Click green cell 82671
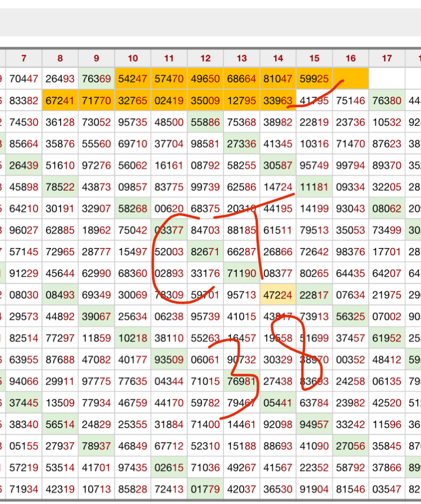Screen dimensions: 421x504 tap(205, 252)
